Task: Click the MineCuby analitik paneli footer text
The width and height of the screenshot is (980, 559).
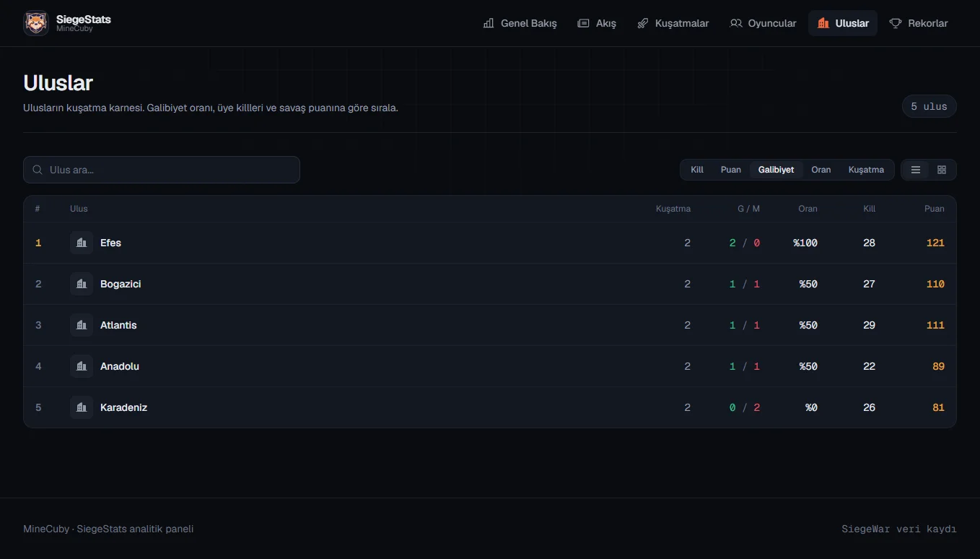Action: point(108,529)
